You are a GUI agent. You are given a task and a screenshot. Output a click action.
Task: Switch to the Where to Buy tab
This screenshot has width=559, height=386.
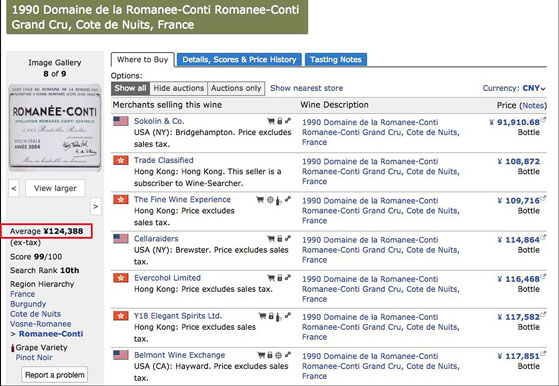pos(143,60)
